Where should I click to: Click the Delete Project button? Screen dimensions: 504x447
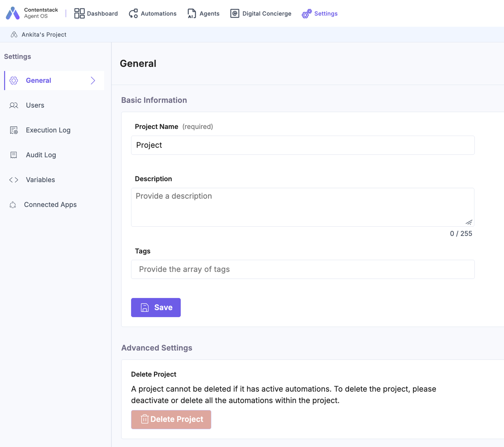171,420
